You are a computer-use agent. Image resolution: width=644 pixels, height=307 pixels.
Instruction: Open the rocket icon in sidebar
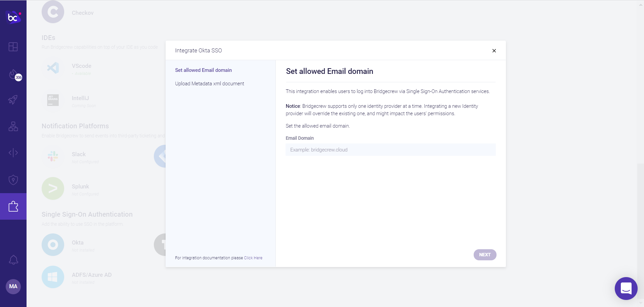point(13,100)
